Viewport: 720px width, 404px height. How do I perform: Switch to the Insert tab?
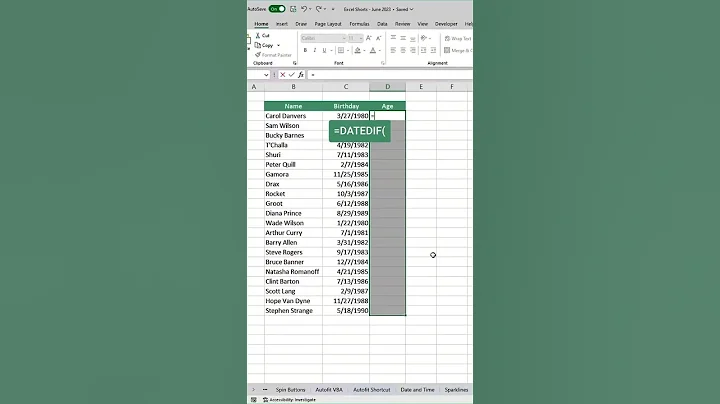282,24
